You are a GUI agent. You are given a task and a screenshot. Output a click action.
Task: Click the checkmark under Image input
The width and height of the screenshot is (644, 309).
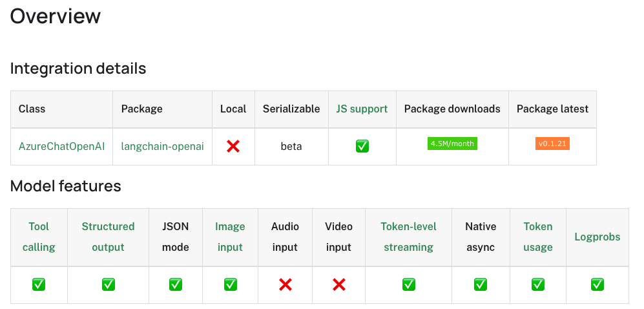click(x=230, y=284)
